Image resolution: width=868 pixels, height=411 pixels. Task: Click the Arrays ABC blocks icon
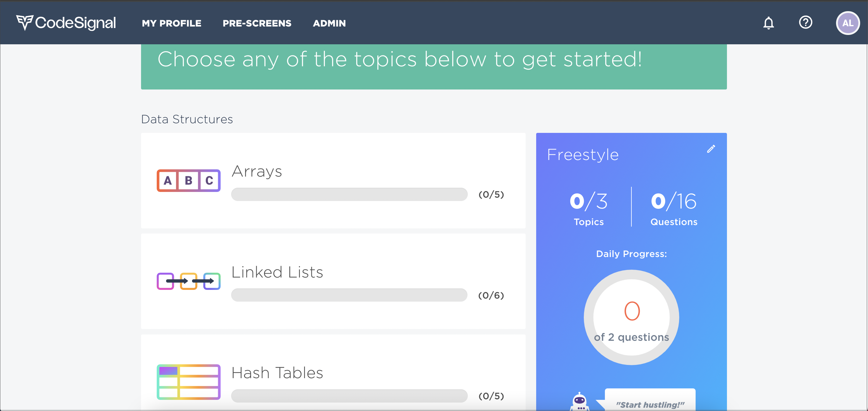click(x=188, y=180)
